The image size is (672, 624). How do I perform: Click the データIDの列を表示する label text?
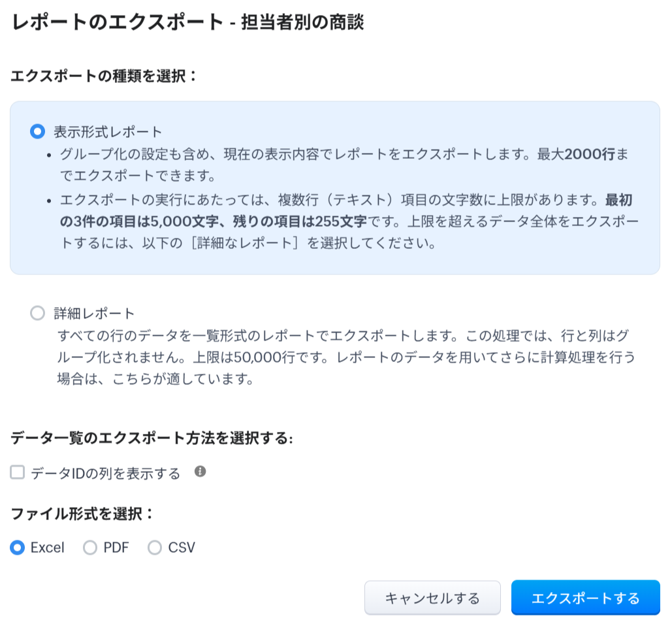coord(105,473)
